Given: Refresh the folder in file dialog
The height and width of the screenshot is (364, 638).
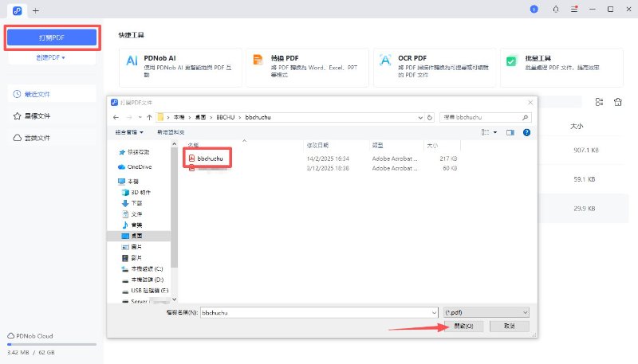Looking at the screenshot, I should point(430,117).
